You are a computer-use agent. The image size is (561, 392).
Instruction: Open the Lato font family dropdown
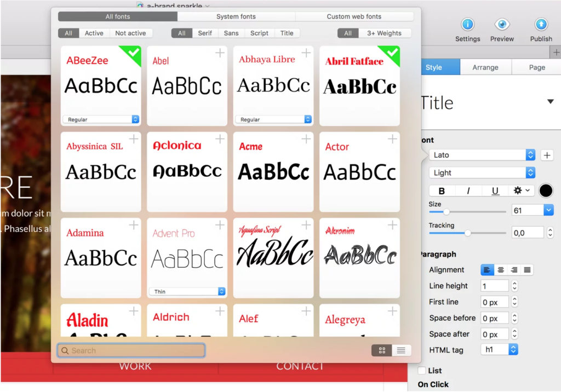tap(482, 155)
